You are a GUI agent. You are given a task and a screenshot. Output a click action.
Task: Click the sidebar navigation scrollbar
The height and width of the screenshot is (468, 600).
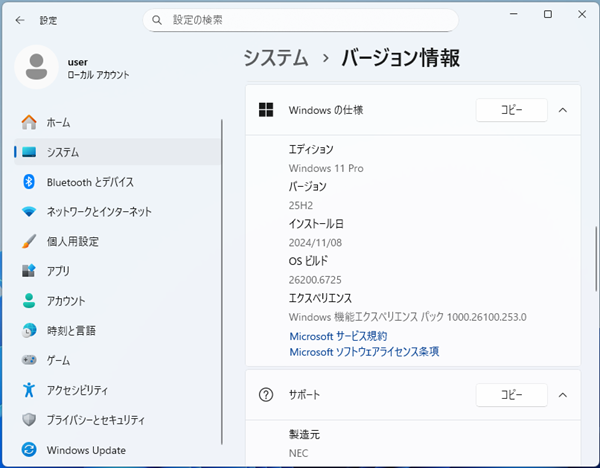coord(222,282)
